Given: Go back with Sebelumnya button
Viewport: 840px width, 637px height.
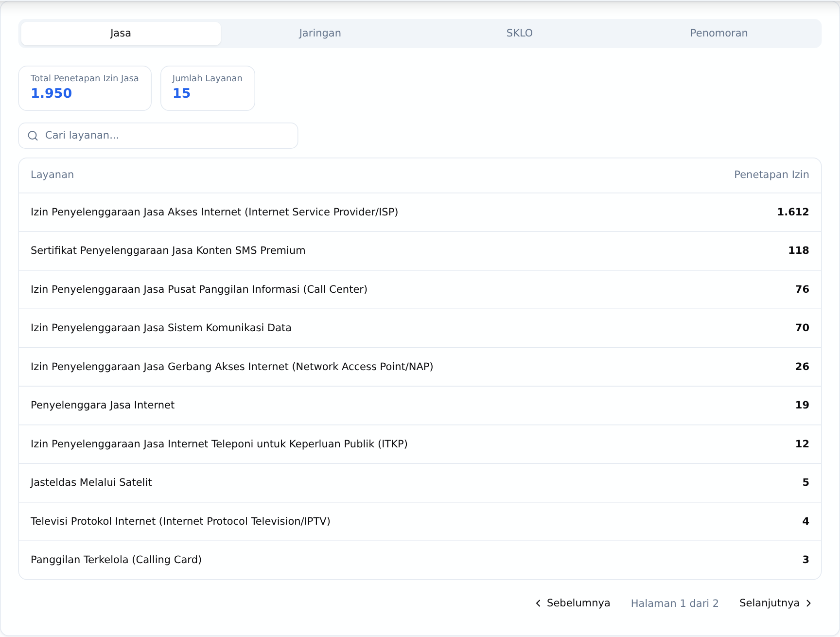Looking at the screenshot, I should [x=573, y=603].
